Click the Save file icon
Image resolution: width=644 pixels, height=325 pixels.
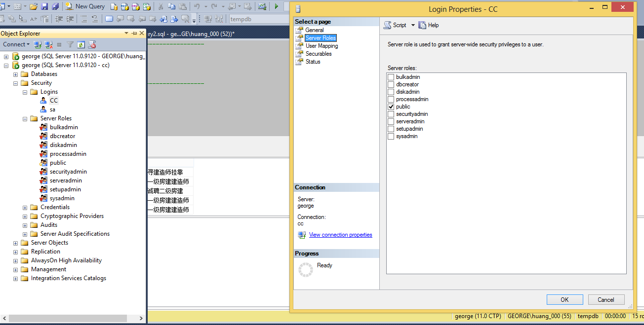pyautogui.click(x=44, y=6)
